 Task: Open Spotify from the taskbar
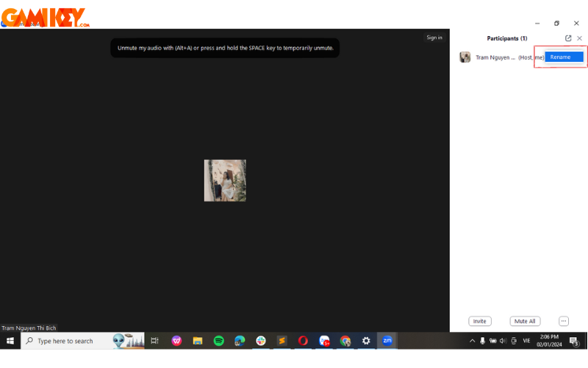218,341
